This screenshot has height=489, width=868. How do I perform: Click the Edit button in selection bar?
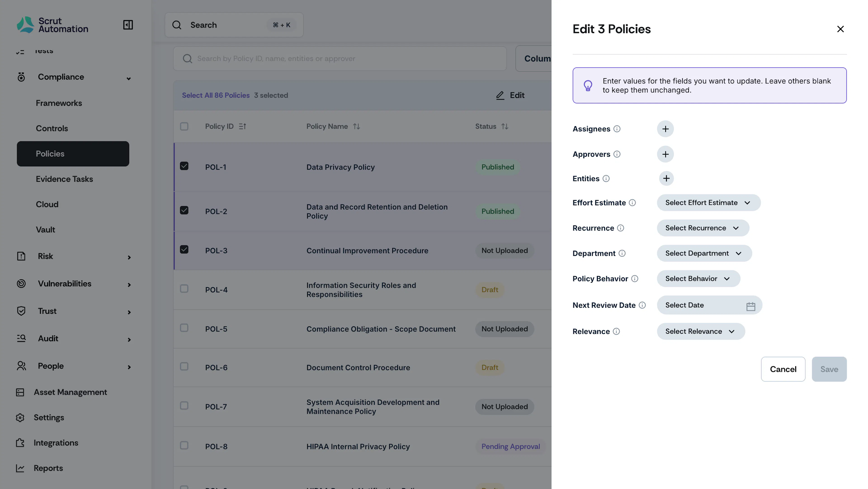(510, 95)
